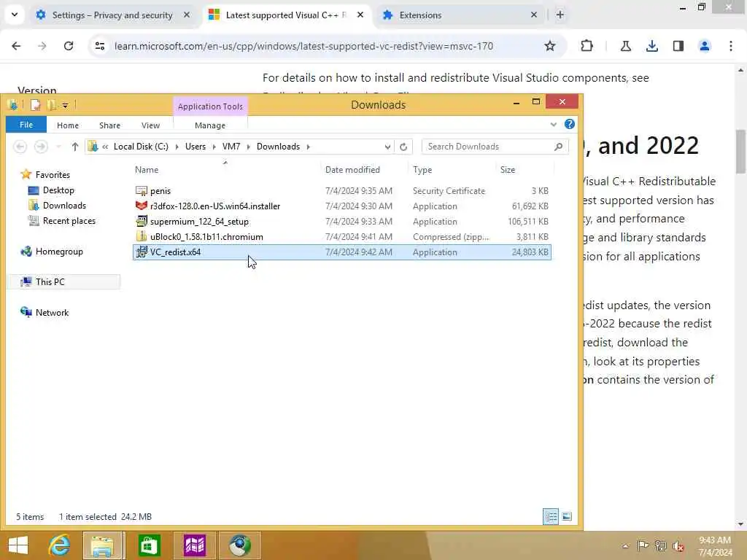747x560 pixels.
Task: Open the Windows Start button
Action: tap(18, 545)
